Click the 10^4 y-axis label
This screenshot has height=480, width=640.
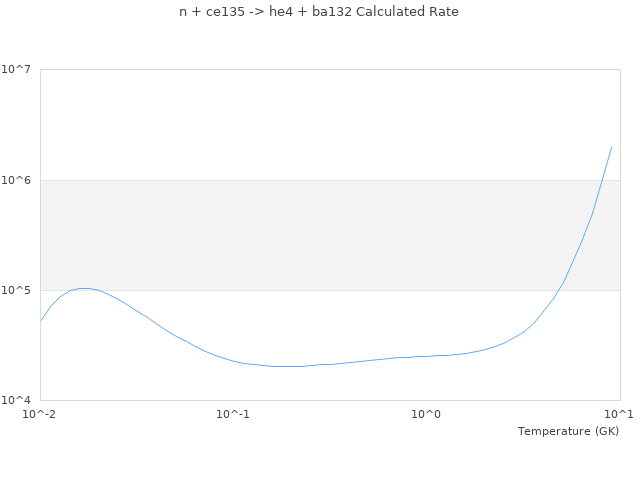pyautogui.click(x=20, y=400)
